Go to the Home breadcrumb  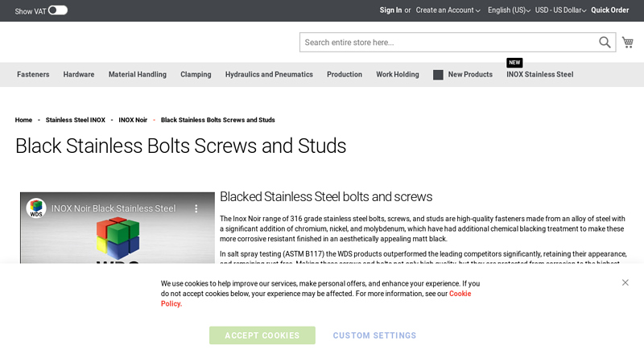[x=23, y=120]
